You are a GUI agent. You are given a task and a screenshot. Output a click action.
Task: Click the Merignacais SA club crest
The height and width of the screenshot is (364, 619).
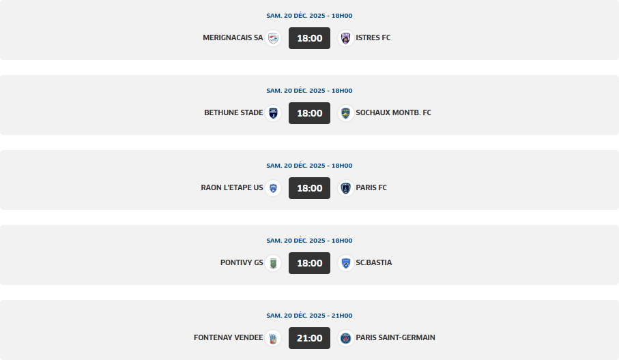273,38
